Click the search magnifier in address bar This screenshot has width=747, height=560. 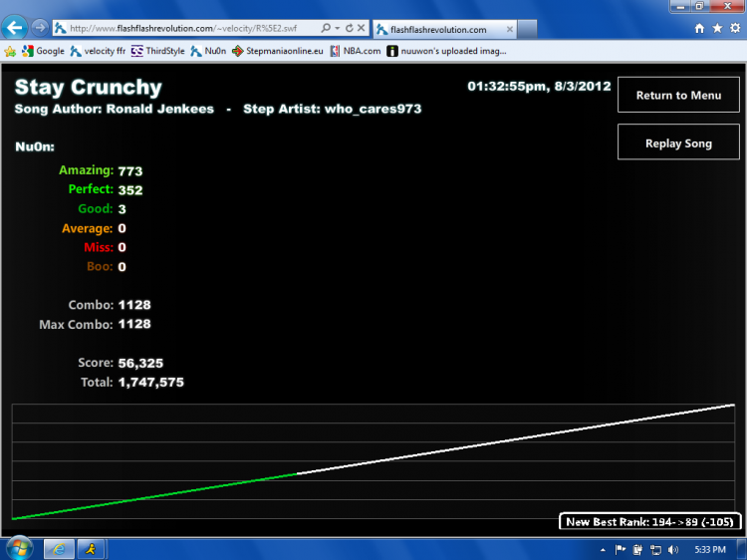[326, 28]
